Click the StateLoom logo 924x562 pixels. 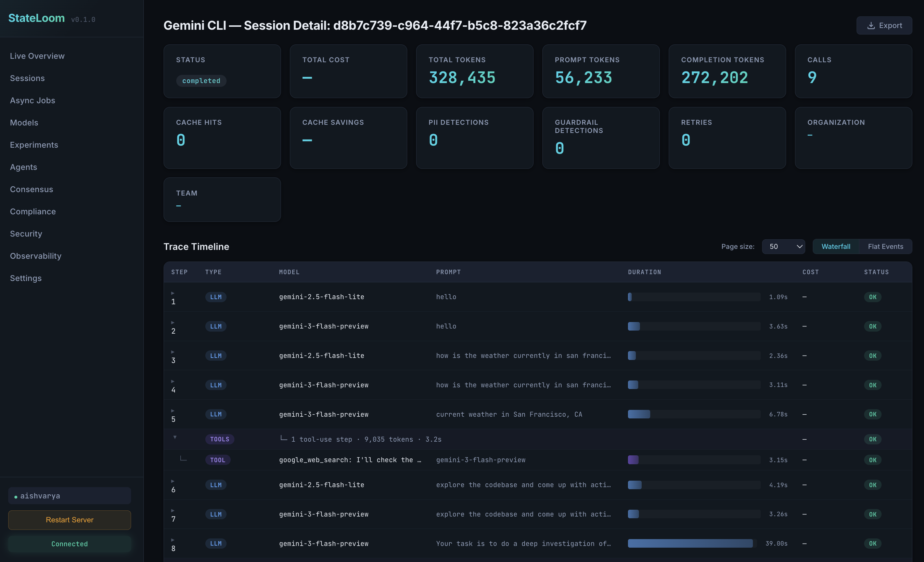coord(36,18)
